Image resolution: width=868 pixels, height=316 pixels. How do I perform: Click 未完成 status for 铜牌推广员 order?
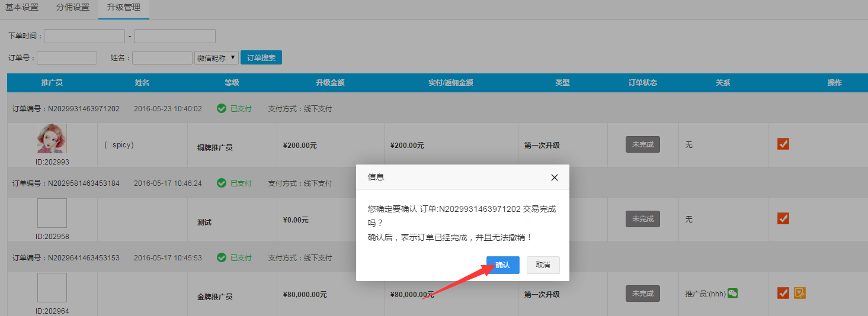click(643, 144)
